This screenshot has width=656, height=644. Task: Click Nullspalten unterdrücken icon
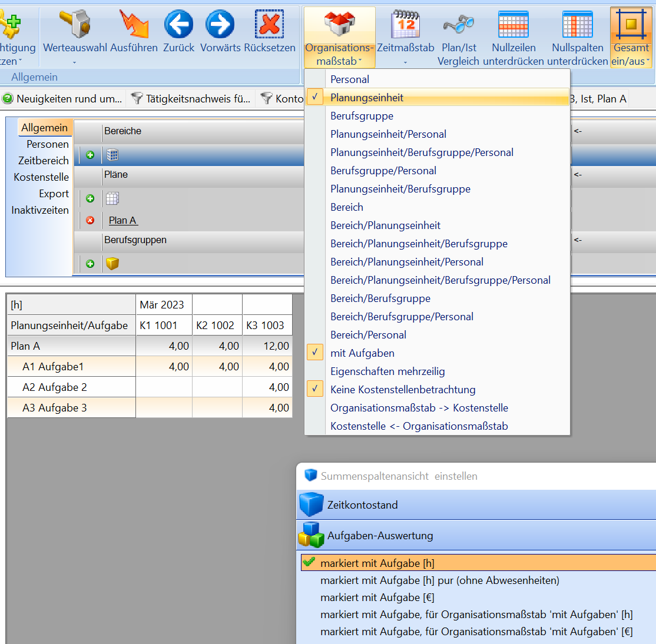(x=577, y=25)
